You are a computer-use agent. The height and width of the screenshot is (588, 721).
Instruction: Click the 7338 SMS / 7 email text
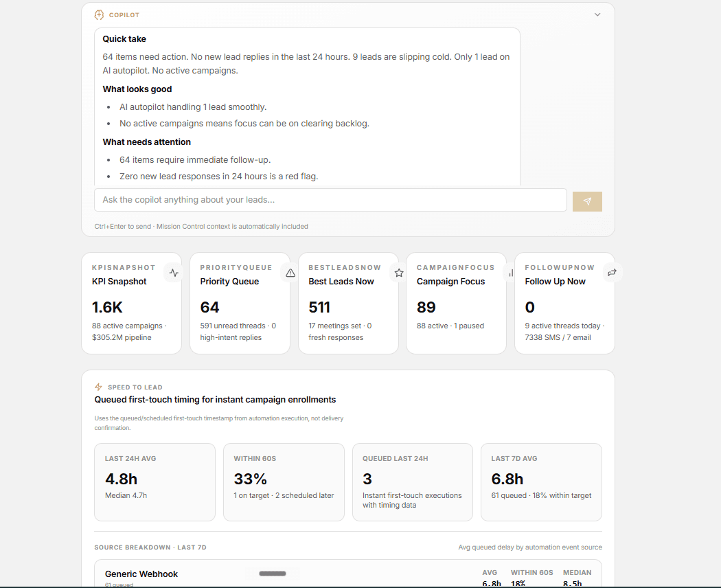pos(558,337)
